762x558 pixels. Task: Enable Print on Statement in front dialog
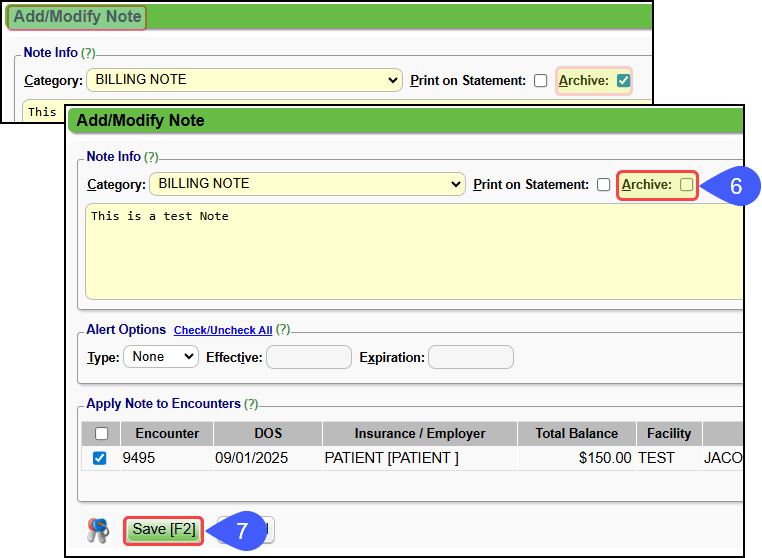point(603,185)
